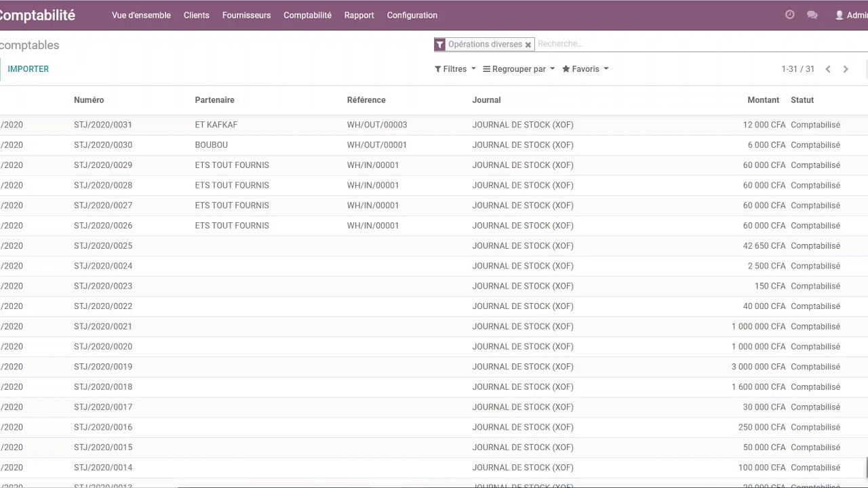Sort by the Partenaire column header
The width and height of the screenshot is (868, 488).
pos(214,100)
